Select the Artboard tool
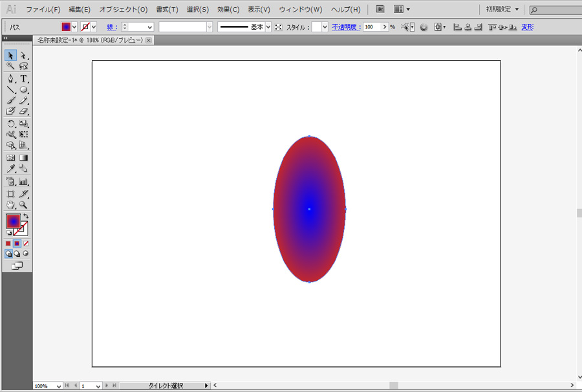Screen dimensions: 582x392 [10, 194]
